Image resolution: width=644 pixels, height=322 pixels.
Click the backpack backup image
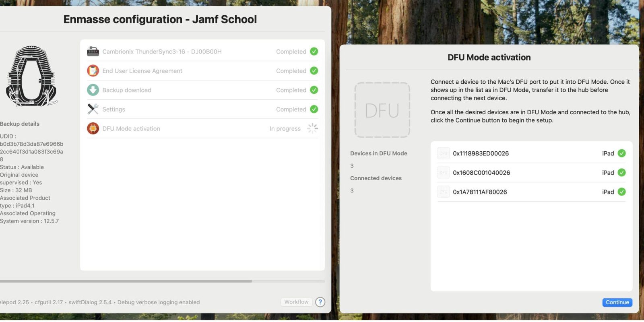tap(31, 76)
